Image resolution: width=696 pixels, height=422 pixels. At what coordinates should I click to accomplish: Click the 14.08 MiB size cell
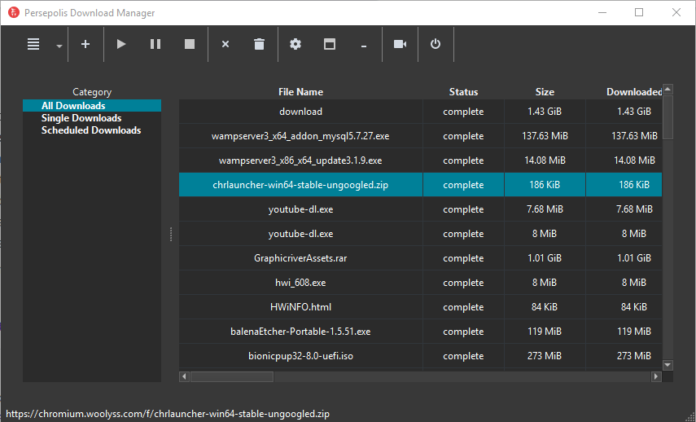point(545,160)
